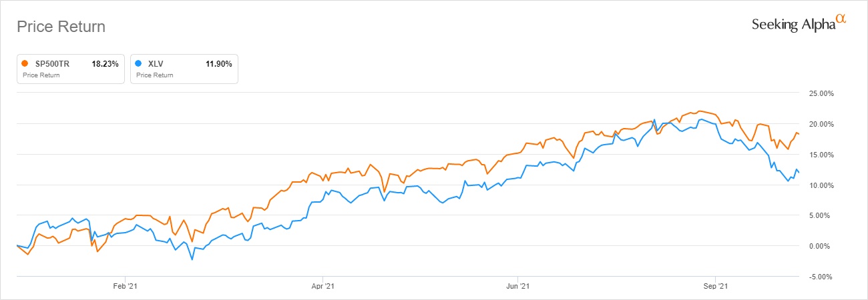Click the Sep '21 x-axis label
The width and height of the screenshot is (868, 300).
click(715, 287)
